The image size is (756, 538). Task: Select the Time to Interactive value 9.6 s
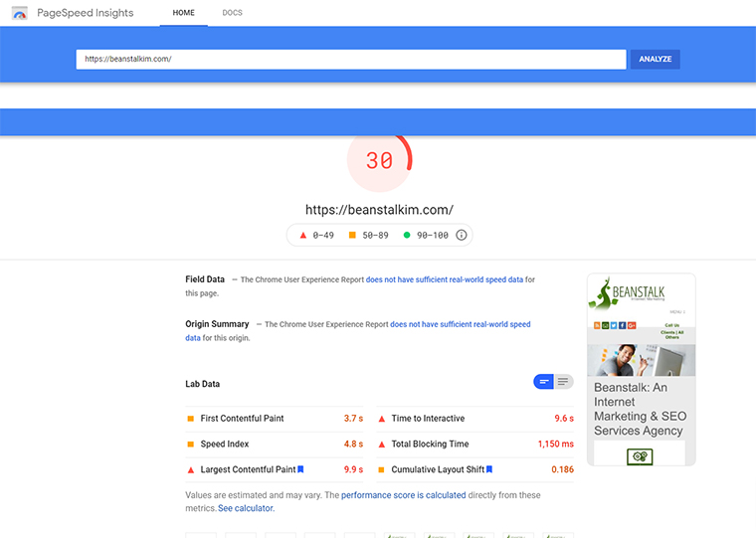(564, 419)
